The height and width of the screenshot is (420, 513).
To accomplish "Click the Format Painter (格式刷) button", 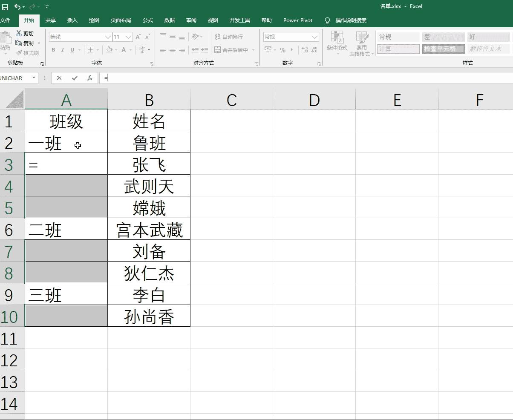I will pos(27,53).
